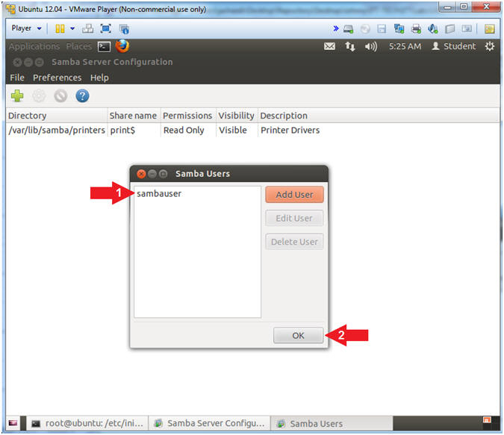Expand the dropdown arrow next to pause
Image resolution: width=504 pixels, height=435 pixels.
pos(72,29)
